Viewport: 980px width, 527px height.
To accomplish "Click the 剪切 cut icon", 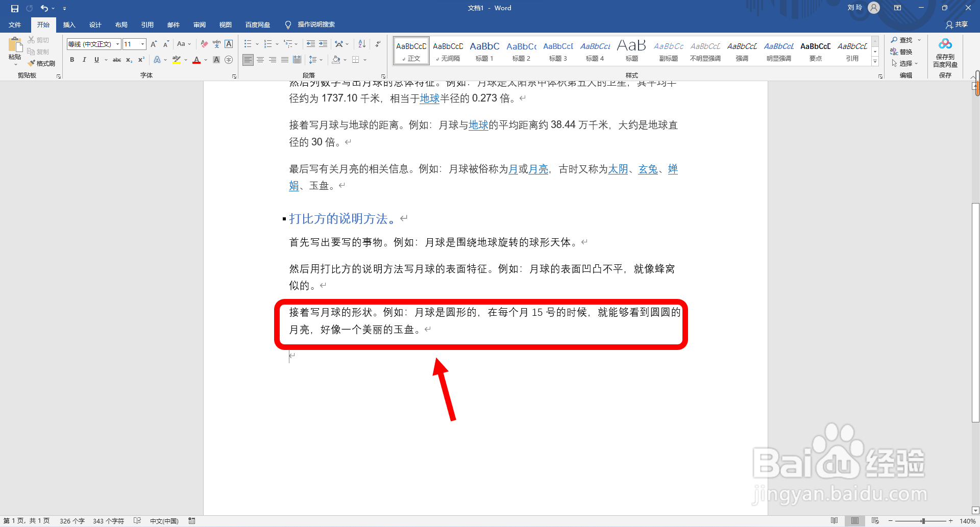I will click(x=40, y=39).
